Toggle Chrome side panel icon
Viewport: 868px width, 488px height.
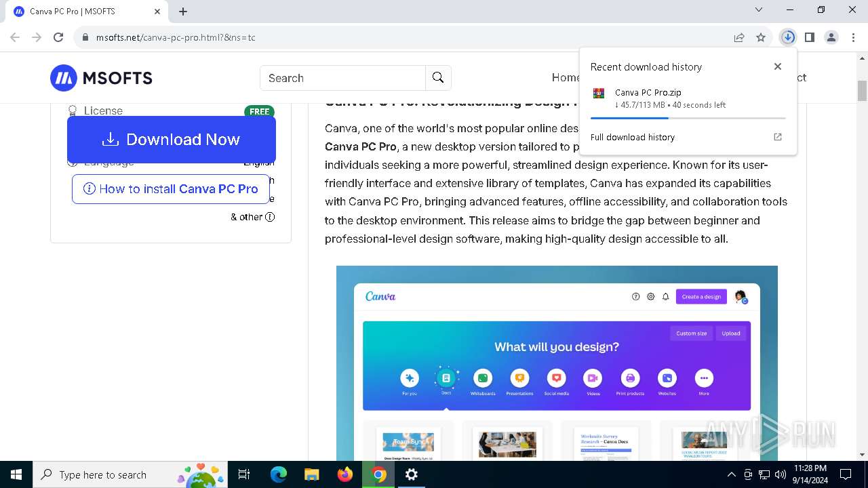[810, 37]
